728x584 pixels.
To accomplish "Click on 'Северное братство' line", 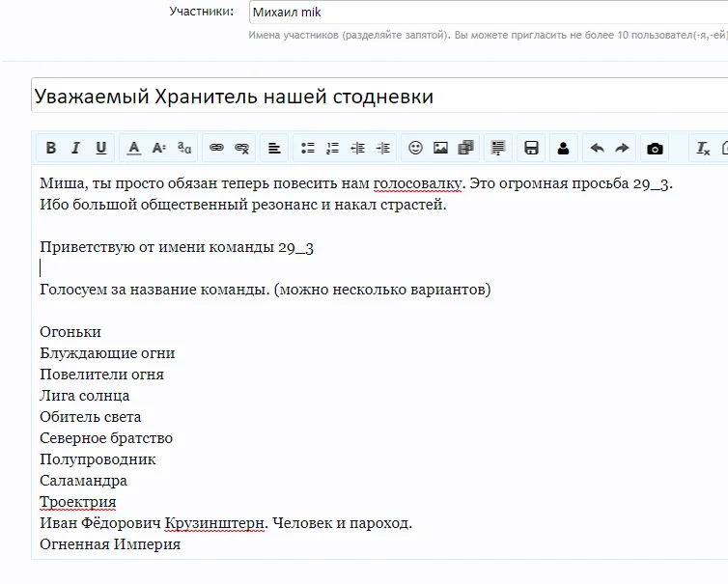I will pos(106,438).
